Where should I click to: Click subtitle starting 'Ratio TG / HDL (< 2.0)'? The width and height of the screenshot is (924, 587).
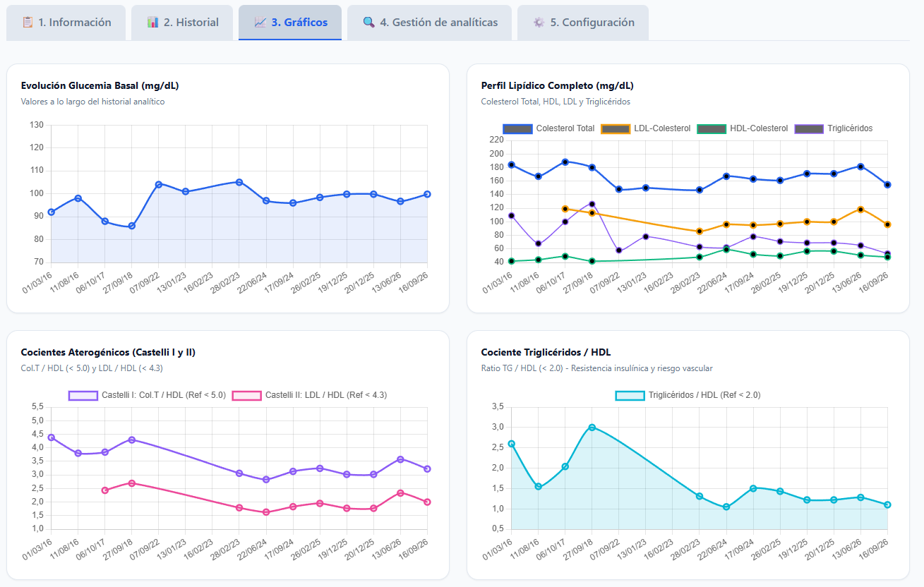596,368
